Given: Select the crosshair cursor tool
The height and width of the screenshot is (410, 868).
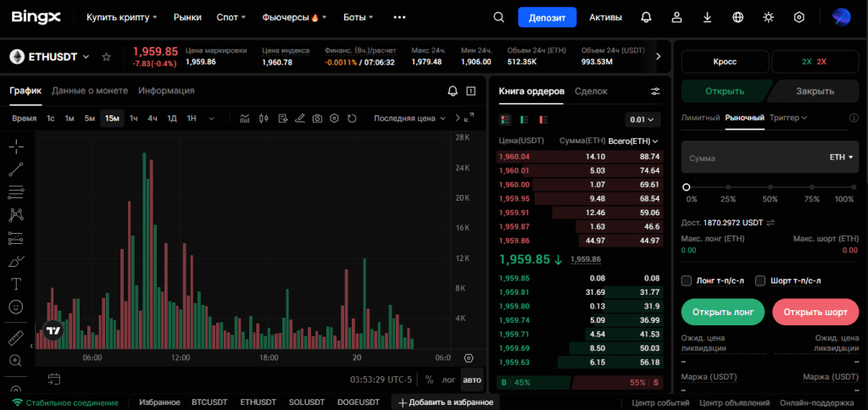Looking at the screenshot, I should coord(16,147).
